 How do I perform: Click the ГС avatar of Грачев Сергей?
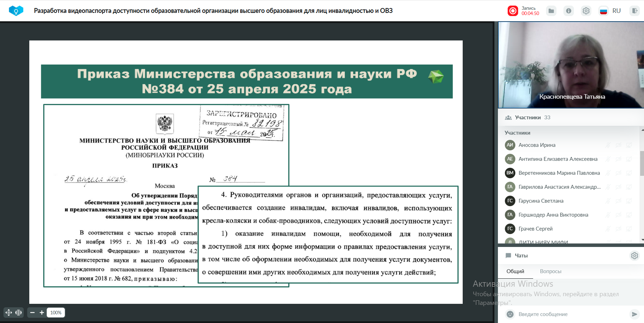[510, 229]
